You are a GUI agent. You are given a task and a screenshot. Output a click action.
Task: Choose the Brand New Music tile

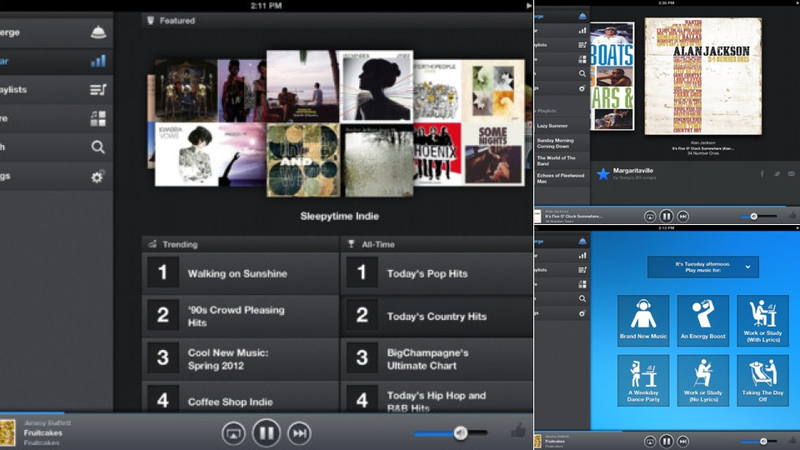(x=643, y=320)
